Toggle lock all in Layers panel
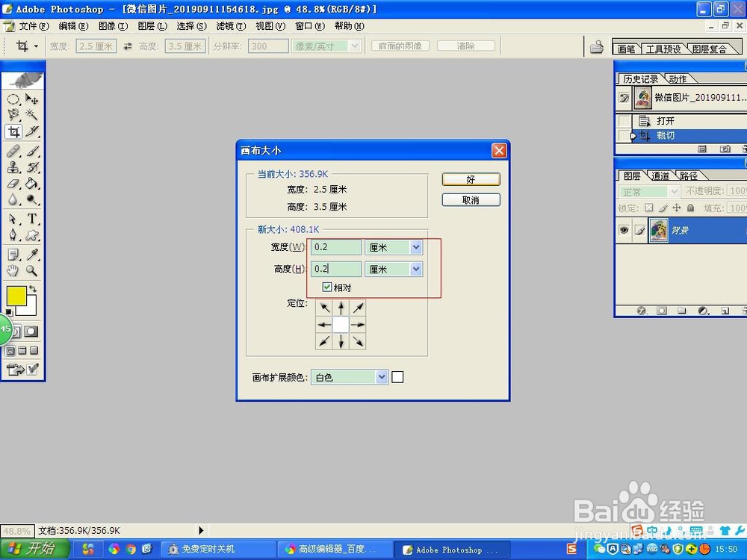 (x=690, y=208)
